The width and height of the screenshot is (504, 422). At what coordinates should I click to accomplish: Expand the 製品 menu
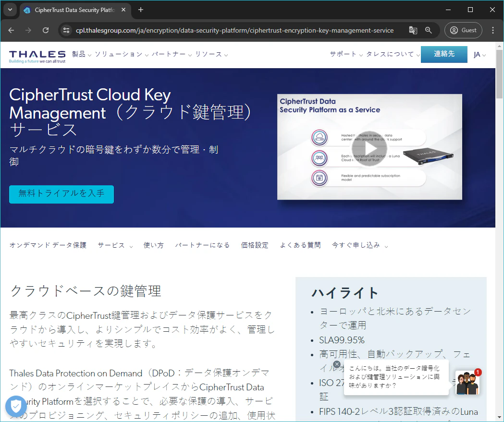[82, 54]
